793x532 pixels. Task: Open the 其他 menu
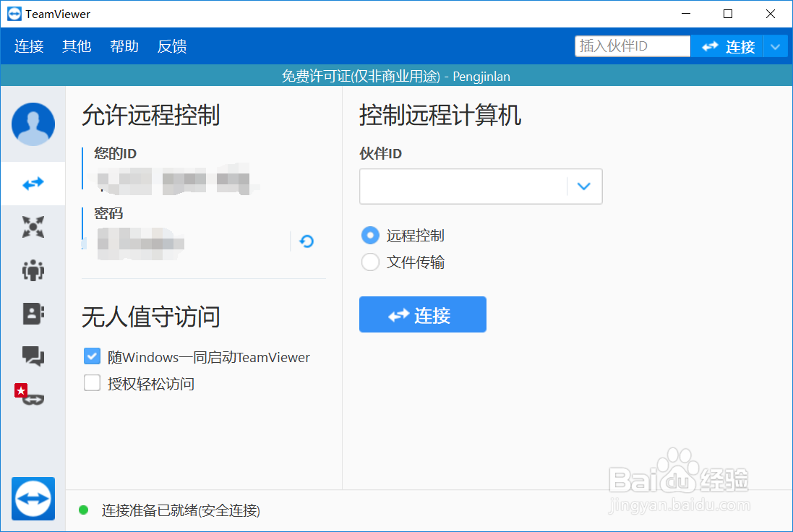pyautogui.click(x=77, y=46)
